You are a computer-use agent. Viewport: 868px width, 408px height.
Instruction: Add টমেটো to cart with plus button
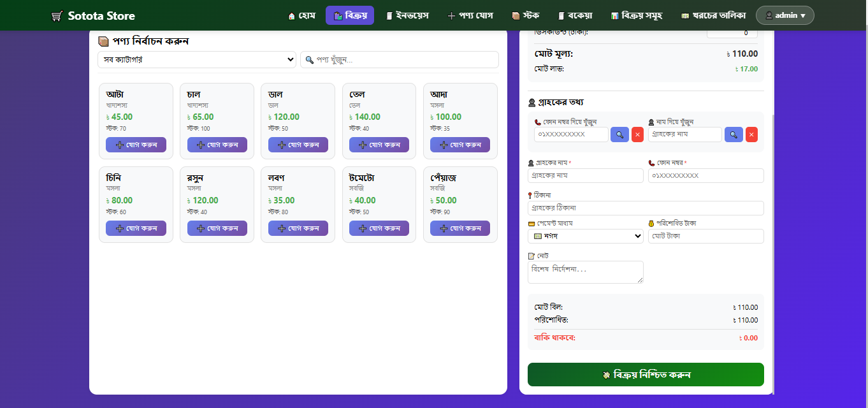pos(379,228)
